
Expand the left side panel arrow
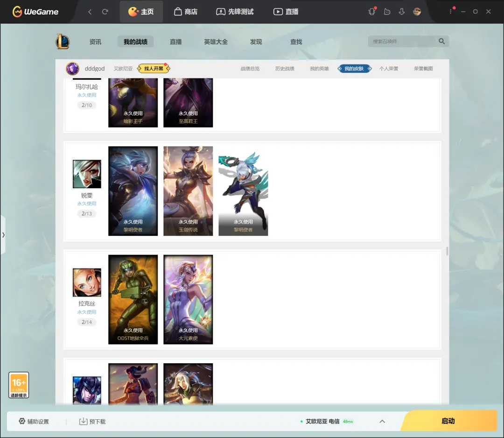3,235
